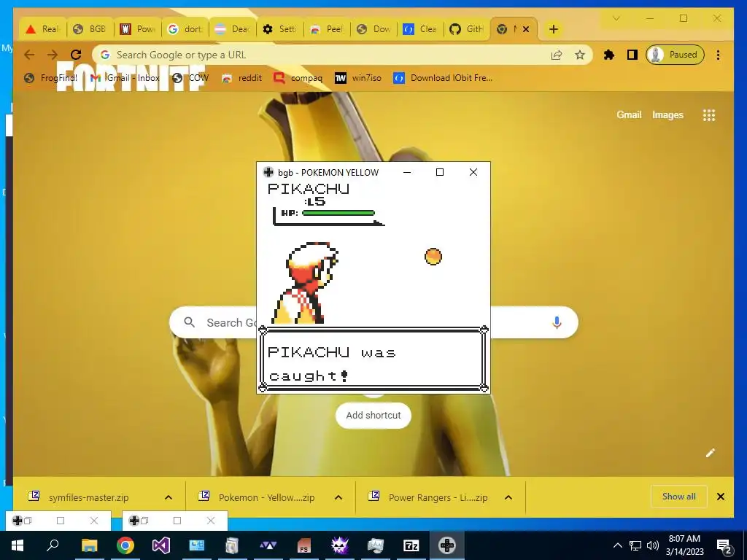This screenshot has width=747, height=560.
Task: Click Show all downloads
Action: click(x=679, y=497)
